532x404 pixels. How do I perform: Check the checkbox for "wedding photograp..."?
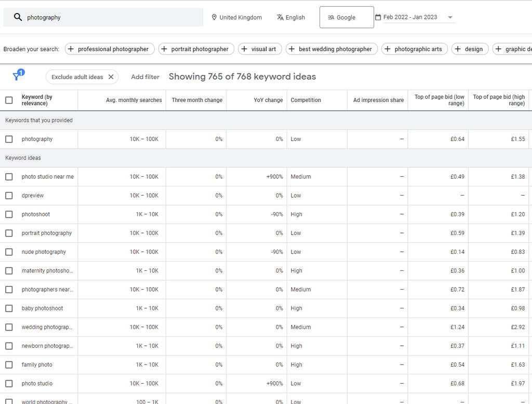click(x=9, y=327)
